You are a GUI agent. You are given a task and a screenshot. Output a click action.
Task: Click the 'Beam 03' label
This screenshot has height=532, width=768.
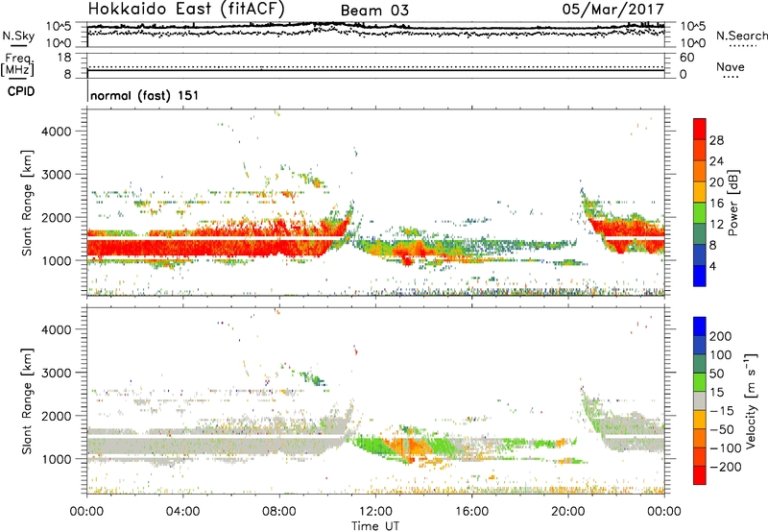(x=374, y=11)
